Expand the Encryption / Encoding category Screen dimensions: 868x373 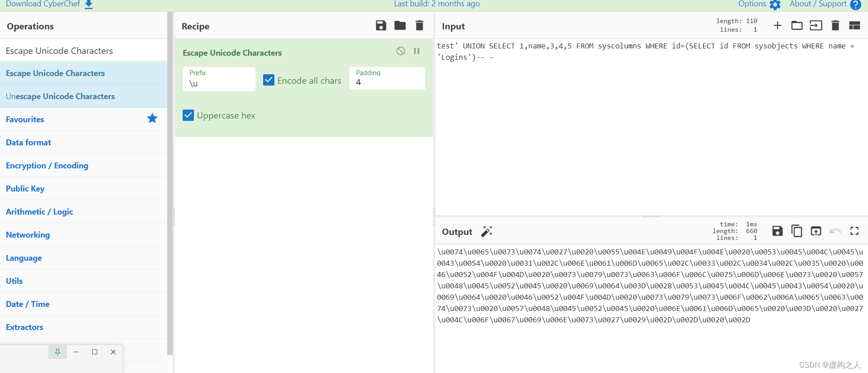pyautogui.click(x=84, y=165)
